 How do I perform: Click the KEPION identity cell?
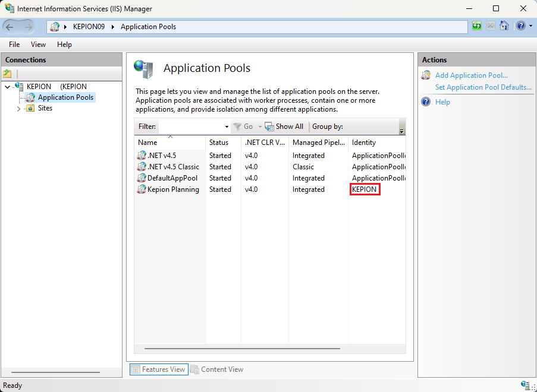365,189
